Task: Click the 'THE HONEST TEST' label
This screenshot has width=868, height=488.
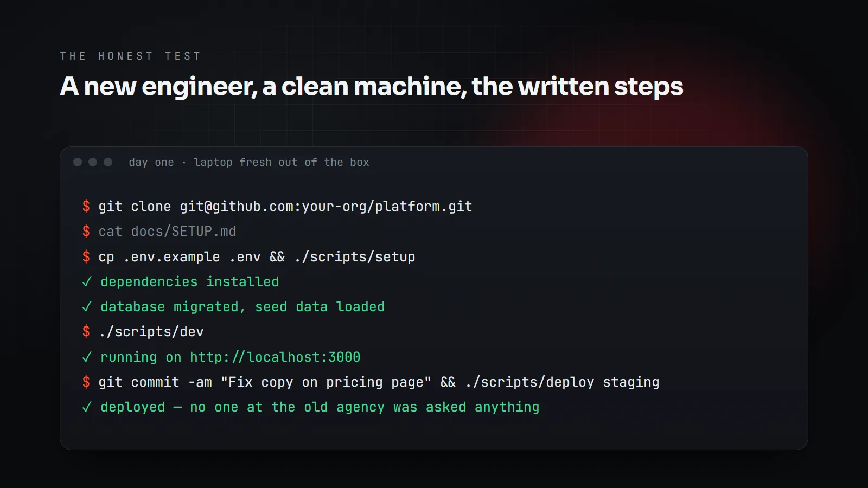Action: [130, 56]
